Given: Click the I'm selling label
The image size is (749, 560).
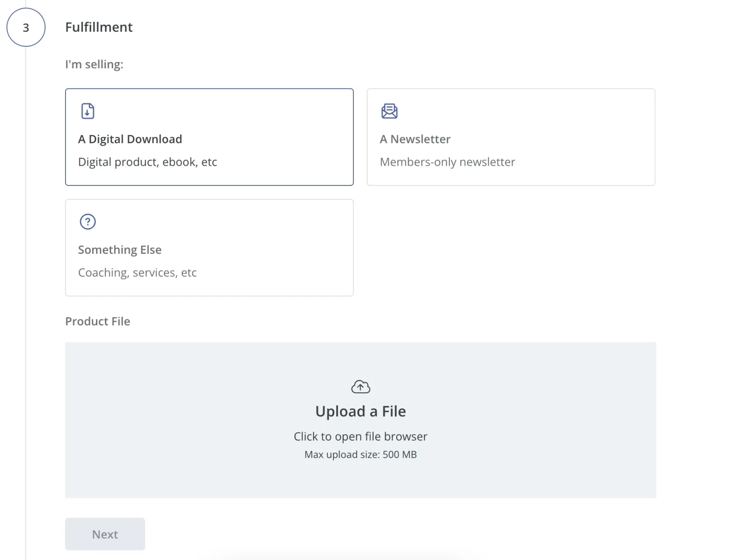Looking at the screenshot, I should pyautogui.click(x=94, y=64).
